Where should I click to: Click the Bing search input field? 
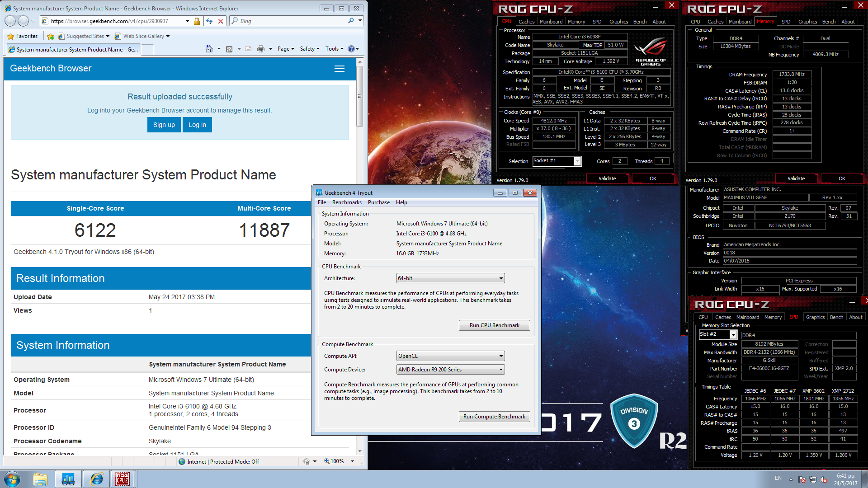click(293, 21)
